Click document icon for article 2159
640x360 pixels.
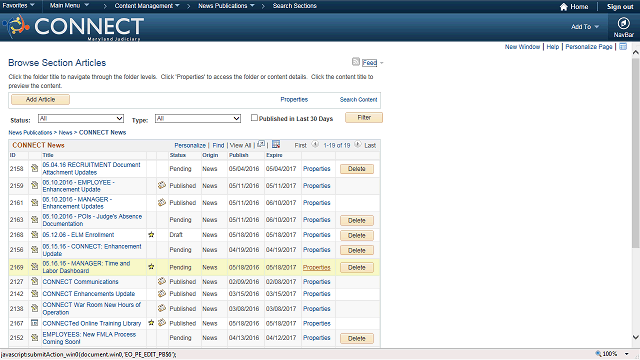point(35,185)
